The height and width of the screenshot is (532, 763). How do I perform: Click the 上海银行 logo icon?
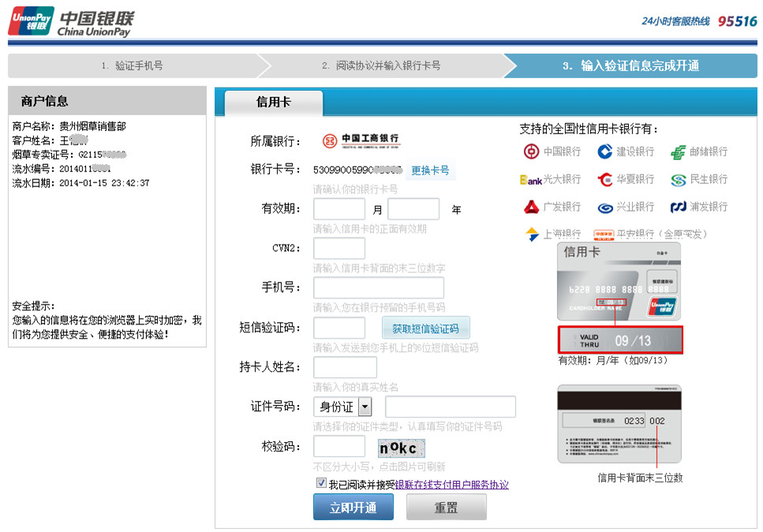[x=532, y=234]
